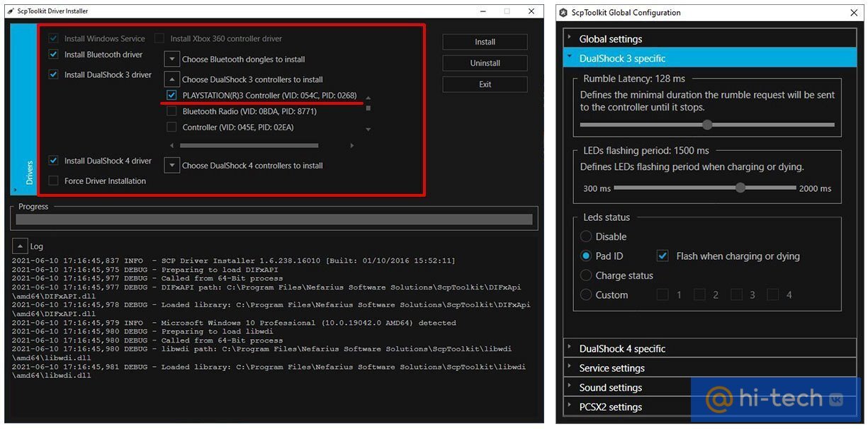Select Disable LEDs radio option
Image resolution: width=868 pixels, height=429 pixels.
tap(586, 236)
